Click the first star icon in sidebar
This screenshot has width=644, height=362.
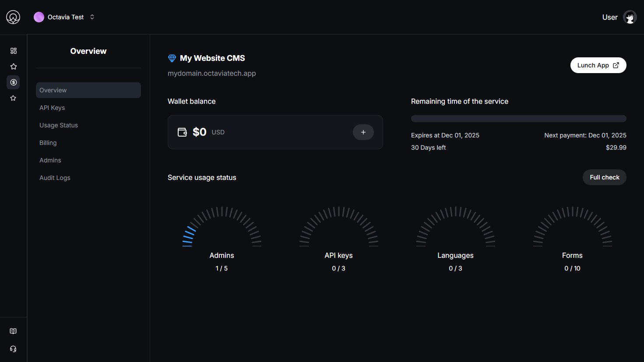13,66
